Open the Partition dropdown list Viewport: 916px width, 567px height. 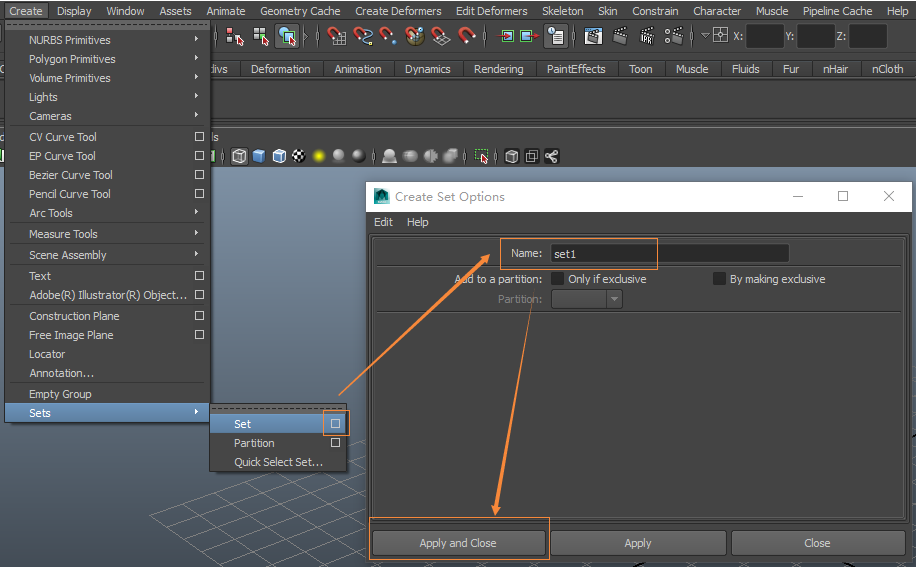[587, 299]
